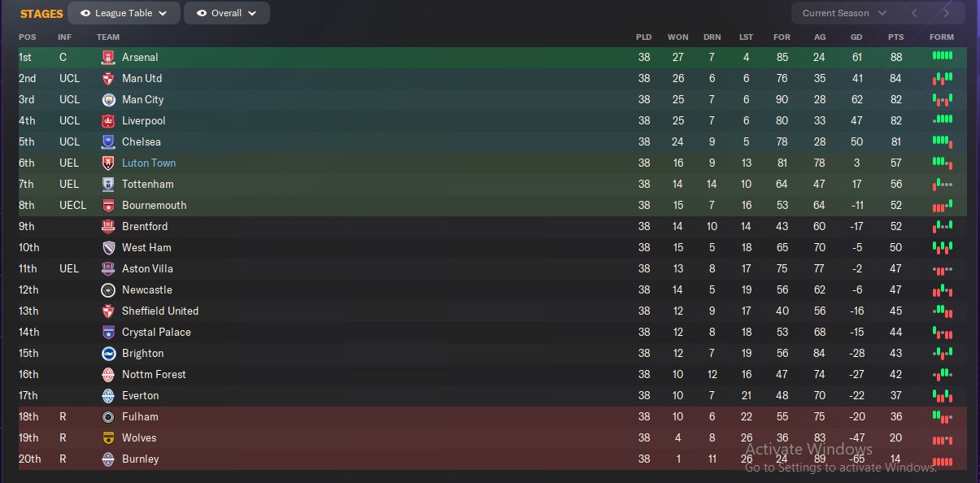Click the Man City club badge
Screen dimensions: 980x483
tap(108, 100)
